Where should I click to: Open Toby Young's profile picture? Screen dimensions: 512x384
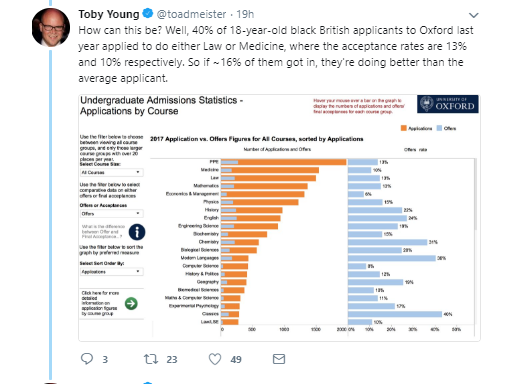51,27
